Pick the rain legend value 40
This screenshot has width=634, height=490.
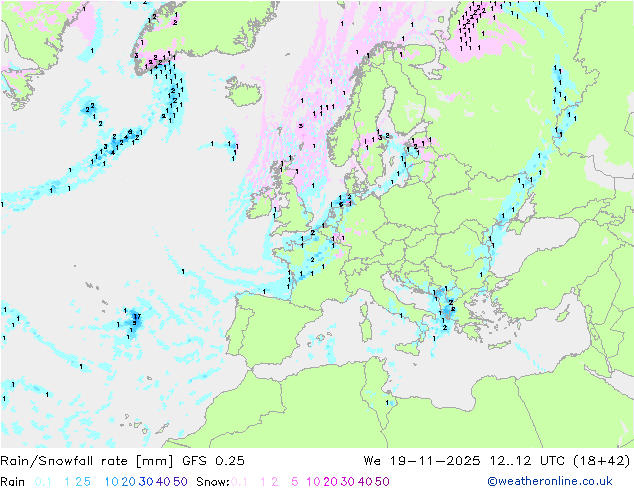(x=163, y=482)
